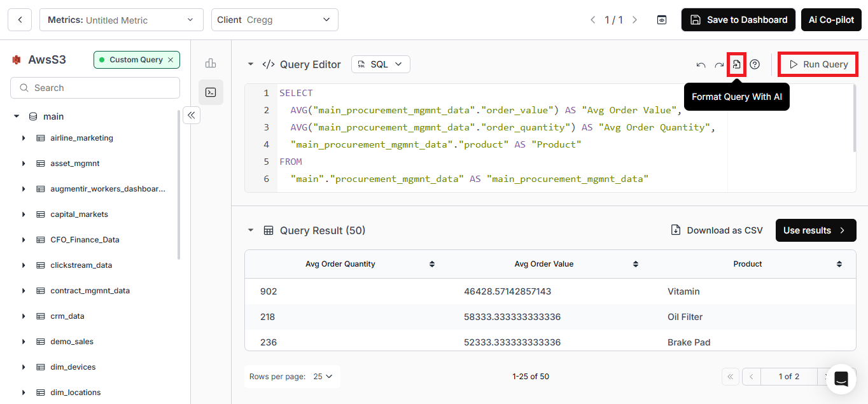
Task: Click Use results button
Action: pyautogui.click(x=816, y=230)
